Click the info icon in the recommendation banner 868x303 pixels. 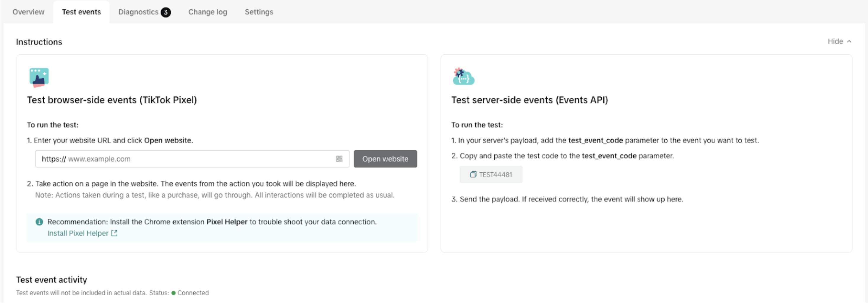coord(39,221)
